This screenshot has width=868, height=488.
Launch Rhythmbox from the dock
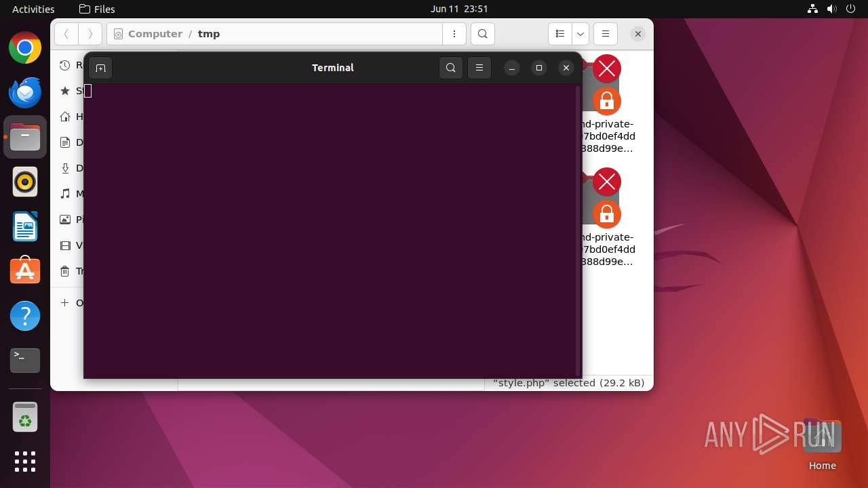25,182
